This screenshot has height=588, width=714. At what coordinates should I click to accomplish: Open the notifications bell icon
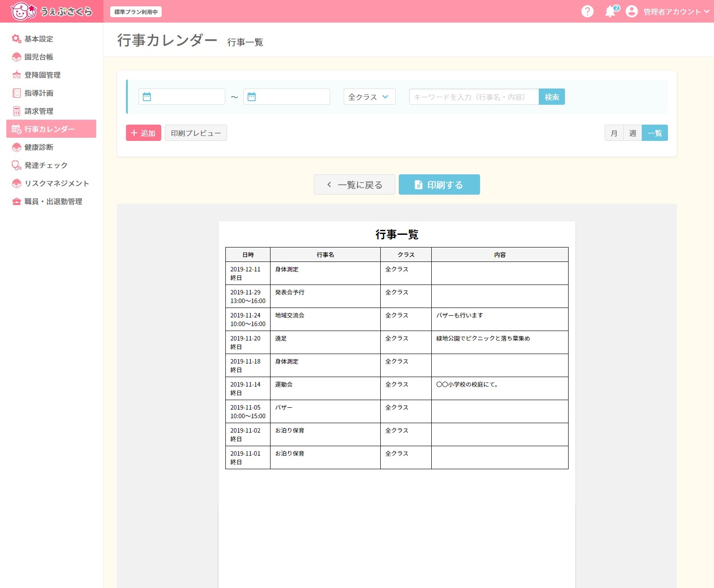pyautogui.click(x=611, y=11)
